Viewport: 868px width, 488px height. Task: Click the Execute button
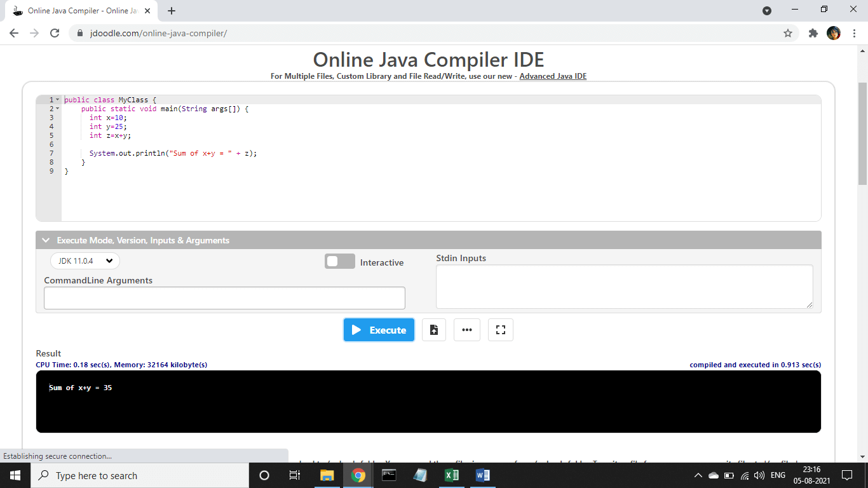point(379,330)
